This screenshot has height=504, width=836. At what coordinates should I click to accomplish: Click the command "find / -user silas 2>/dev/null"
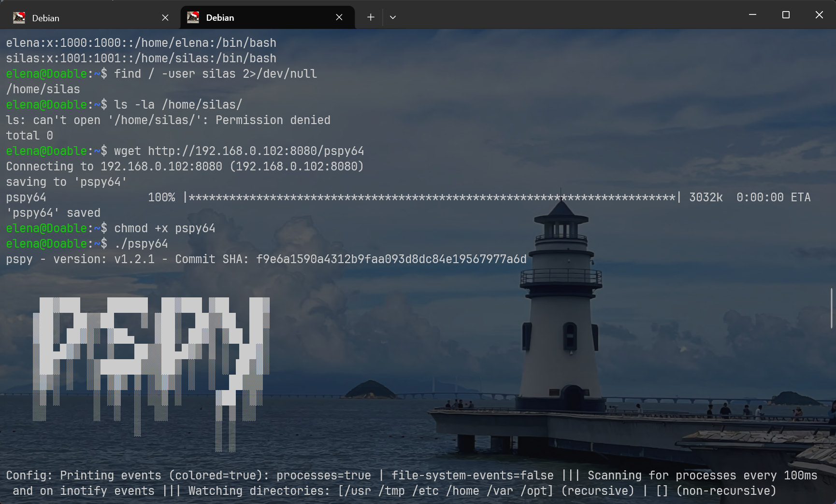216,74
